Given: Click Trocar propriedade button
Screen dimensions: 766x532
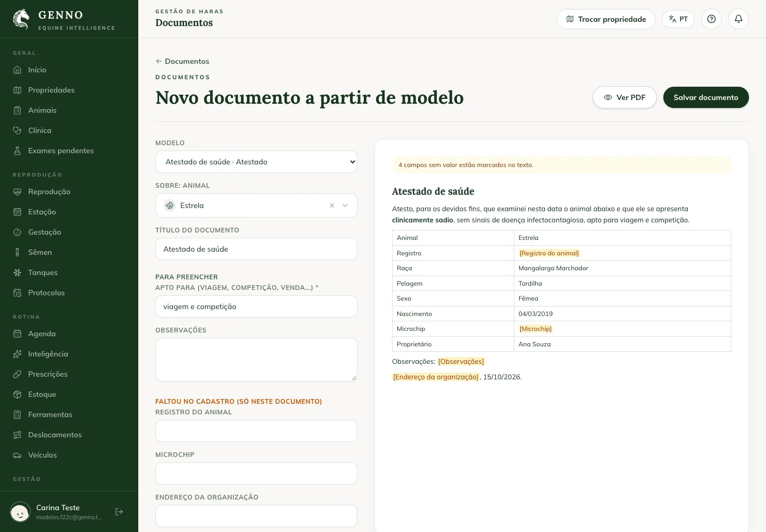Looking at the screenshot, I should tap(606, 19).
